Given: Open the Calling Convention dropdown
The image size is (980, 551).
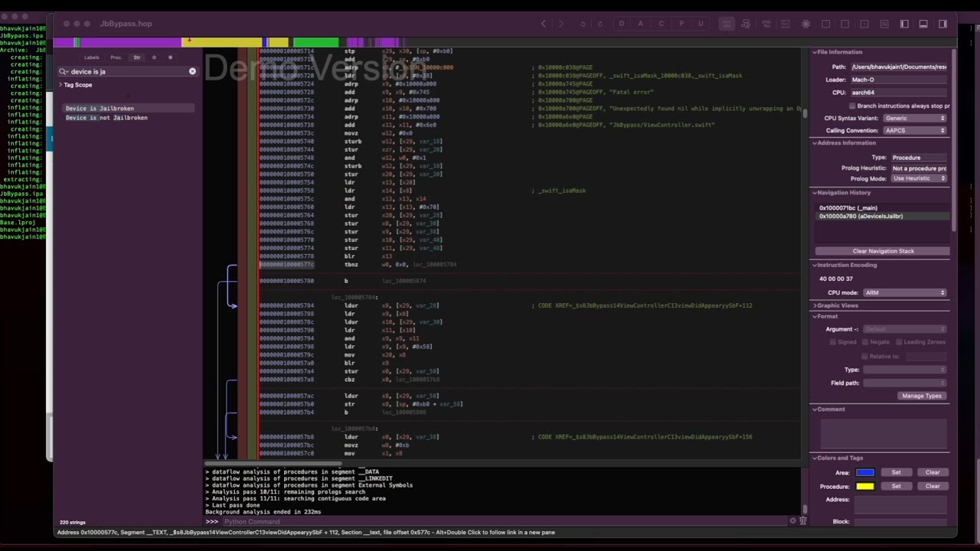Looking at the screenshot, I should (916, 130).
